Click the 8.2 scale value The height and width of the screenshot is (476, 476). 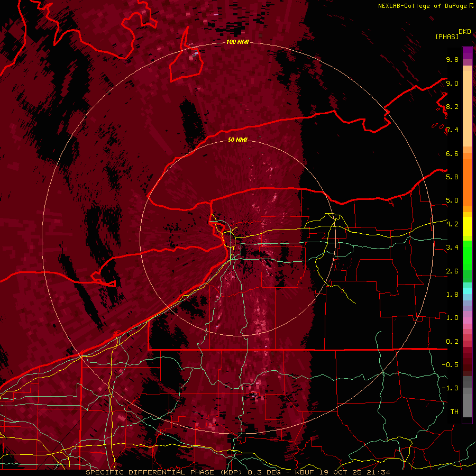pos(452,106)
